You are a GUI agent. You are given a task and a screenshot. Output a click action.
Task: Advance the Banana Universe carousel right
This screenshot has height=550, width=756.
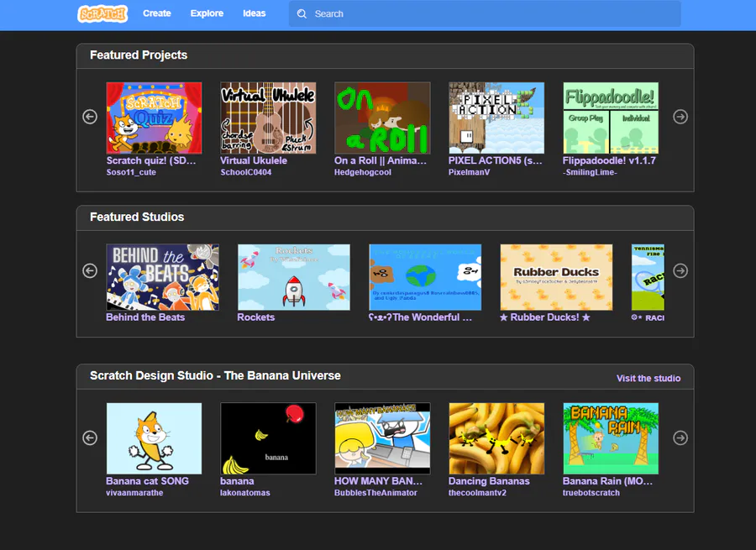point(680,438)
